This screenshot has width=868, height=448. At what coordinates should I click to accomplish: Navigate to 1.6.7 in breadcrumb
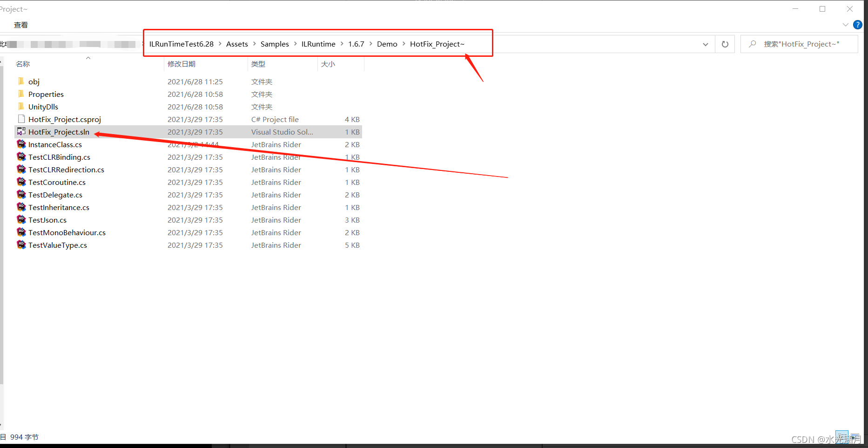[x=356, y=44]
